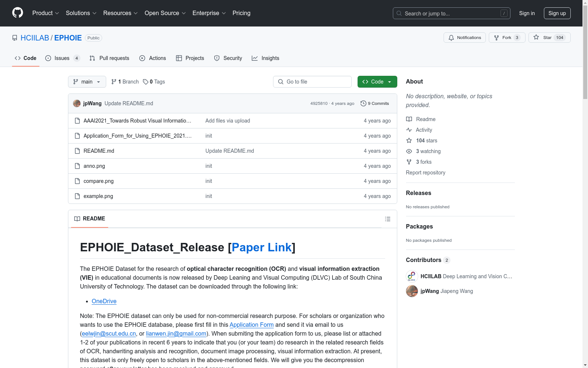Click the Sign in link

pos(527,13)
